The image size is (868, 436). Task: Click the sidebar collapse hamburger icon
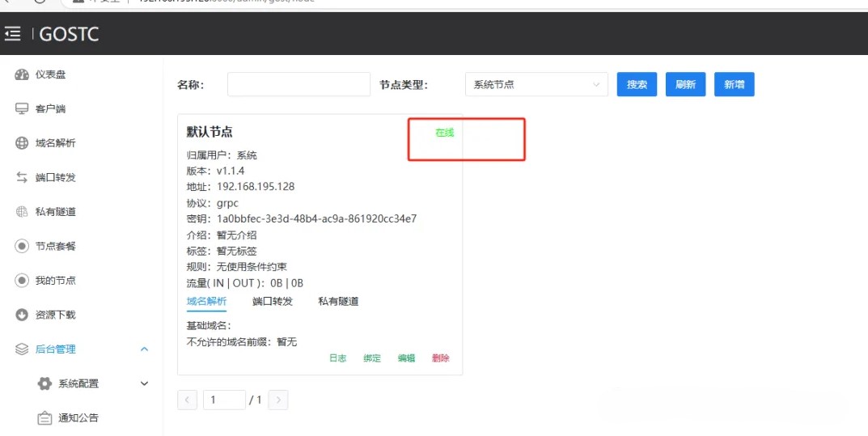[12, 34]
